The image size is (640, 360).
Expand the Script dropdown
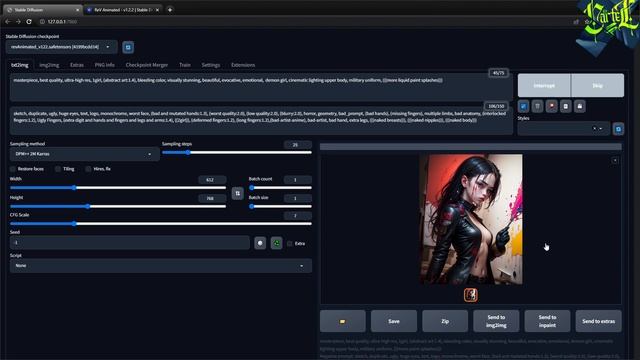click(161, 266)
